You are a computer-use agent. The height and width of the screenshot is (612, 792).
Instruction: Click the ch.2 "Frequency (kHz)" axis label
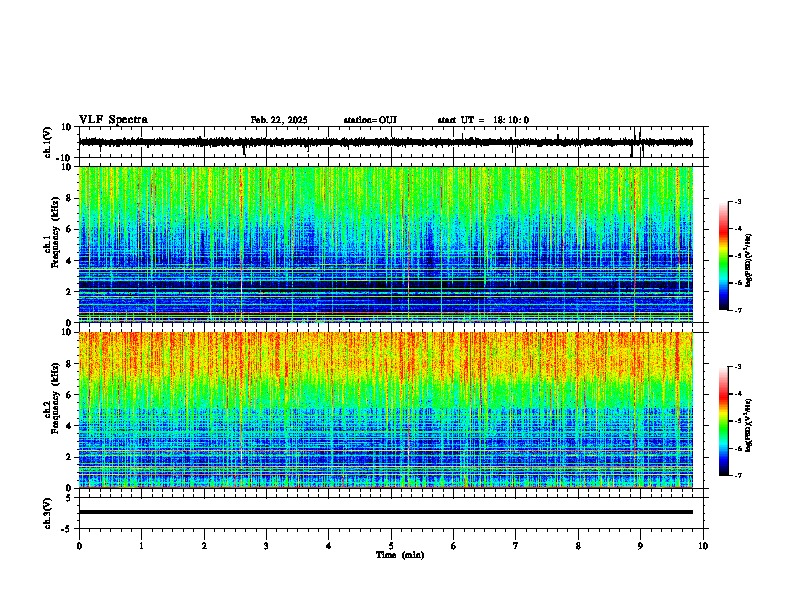pos(55,398)
